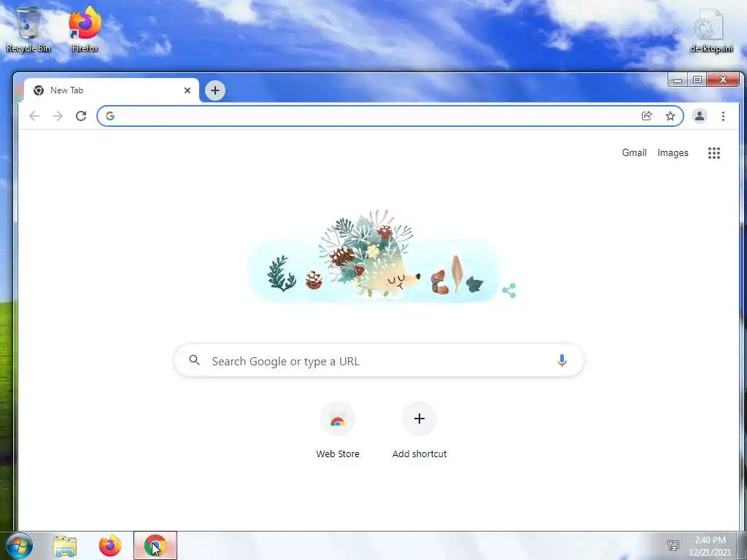Select the New Tab tab

[x=111, y=90]
